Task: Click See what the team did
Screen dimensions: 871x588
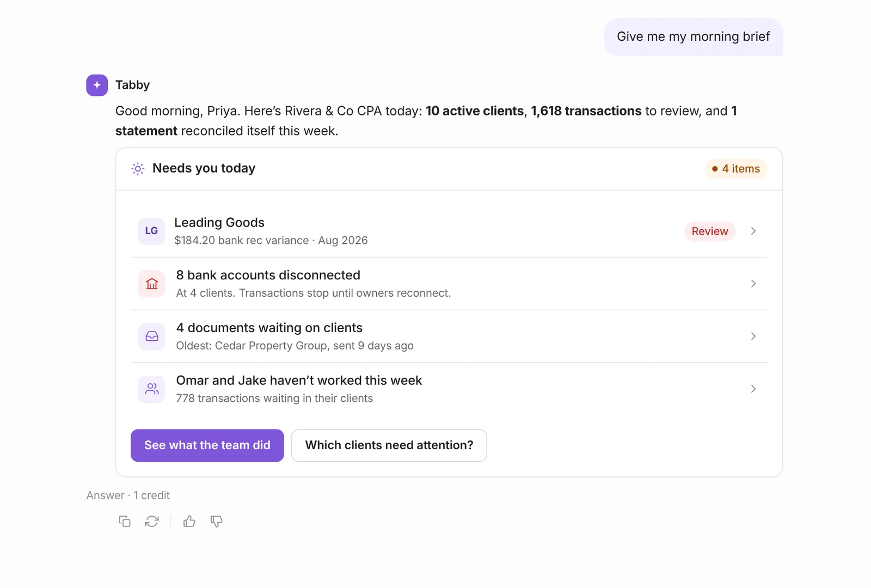Action: pos(207,445)
